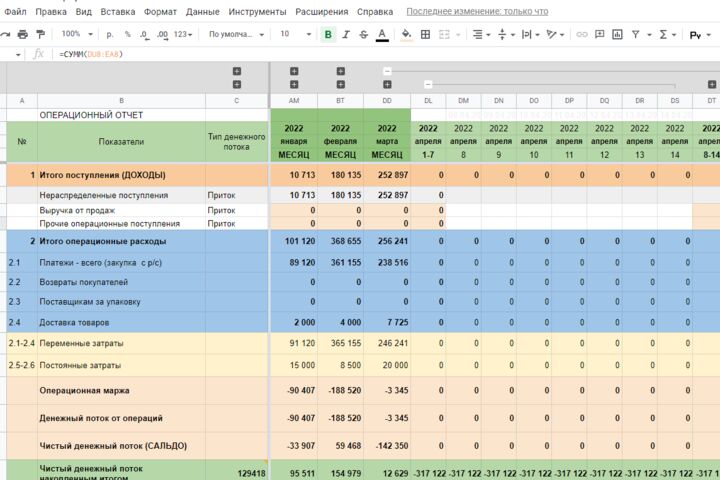Click the Последнее изменение link
720x480 pixels.
pyautogui.click(x=477, y=11)
